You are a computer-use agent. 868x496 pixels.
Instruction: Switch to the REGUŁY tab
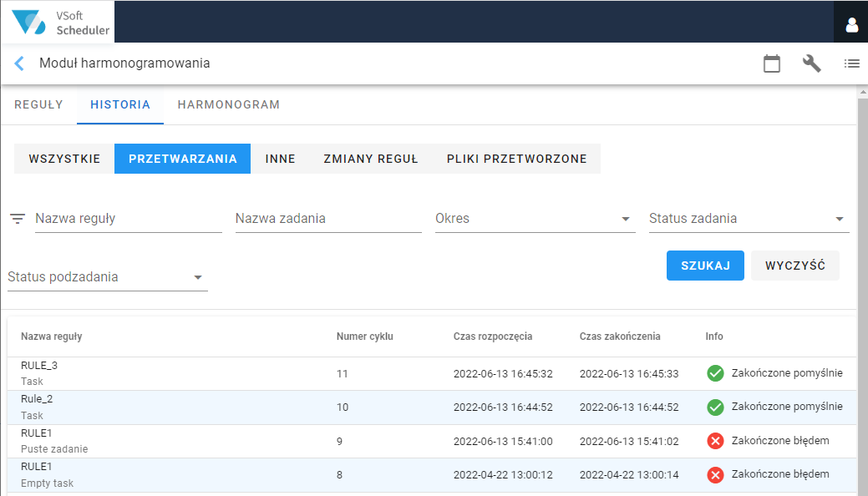coord(38,104)
